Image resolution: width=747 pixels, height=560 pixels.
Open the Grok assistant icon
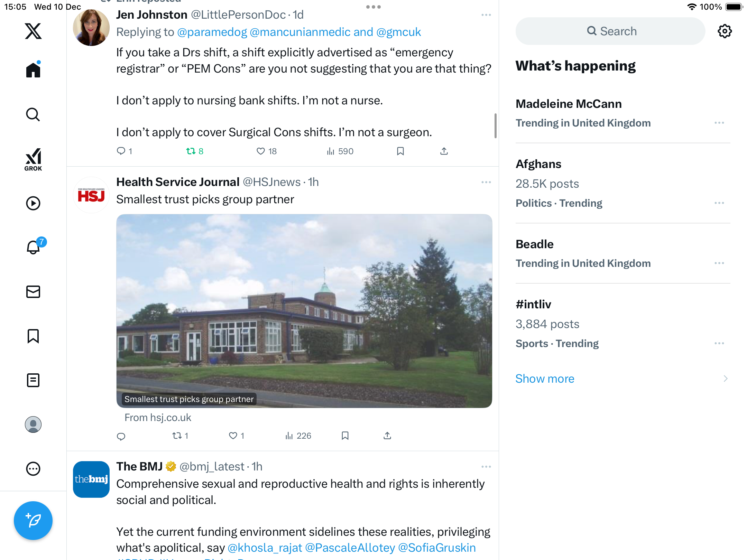[x=33, y=159]
